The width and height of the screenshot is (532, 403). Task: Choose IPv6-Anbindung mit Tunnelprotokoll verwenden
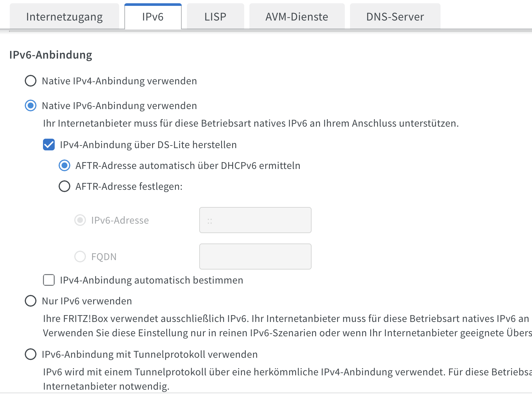(x=31, y=354)
